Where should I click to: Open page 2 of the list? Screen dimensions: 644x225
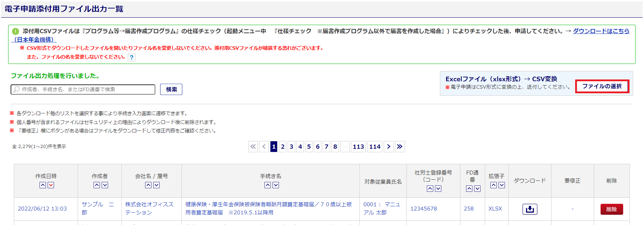[x=282, y=147]
